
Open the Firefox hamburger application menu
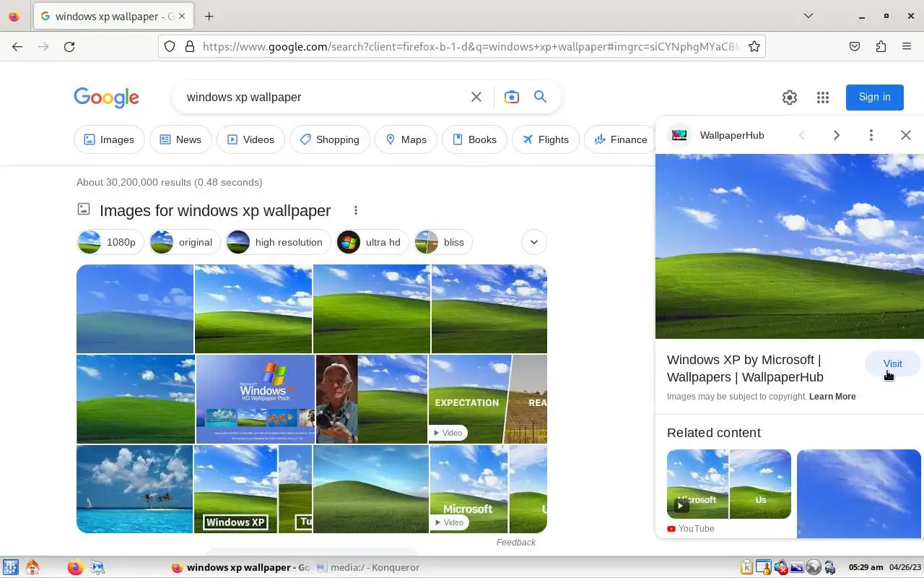tap(907, 46)
